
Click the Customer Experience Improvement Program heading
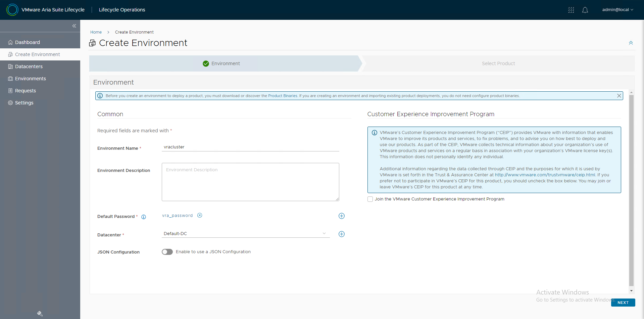(431, 114)
